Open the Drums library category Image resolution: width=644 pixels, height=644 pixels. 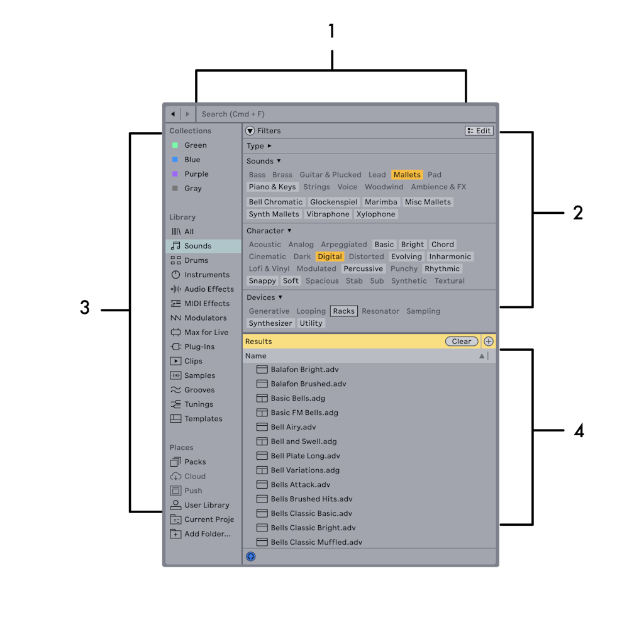196,260
